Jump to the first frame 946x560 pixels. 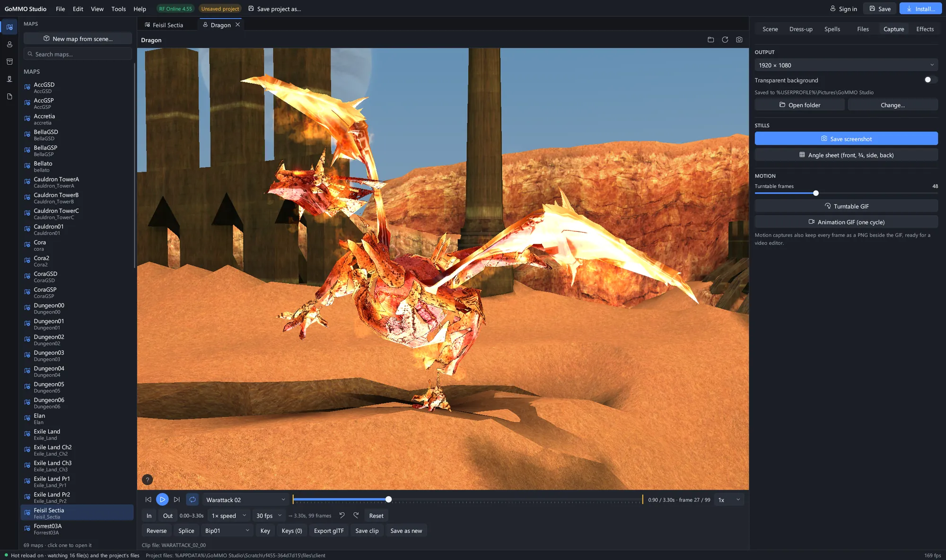(x=148, y=499)
